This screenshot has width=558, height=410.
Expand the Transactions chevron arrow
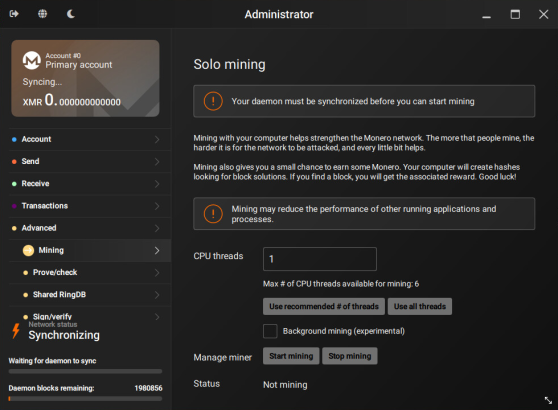[x=157, y=206]
